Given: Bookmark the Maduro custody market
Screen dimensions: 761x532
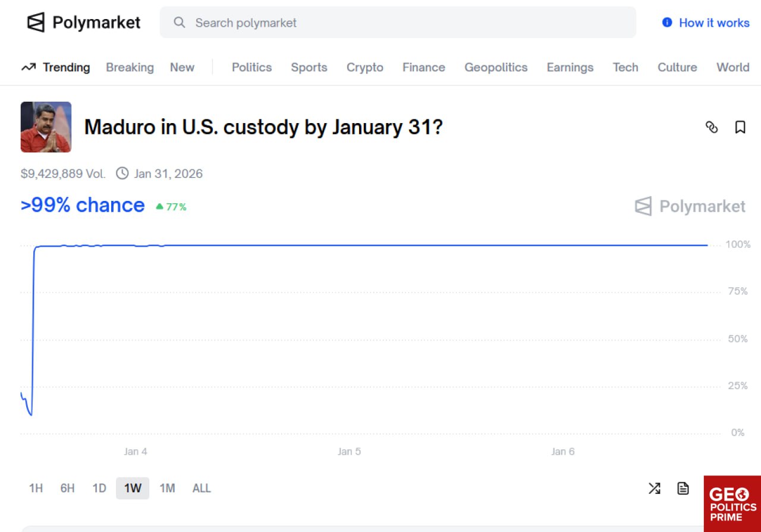Looking at the screenshot, I should click(x=740, y=127).
